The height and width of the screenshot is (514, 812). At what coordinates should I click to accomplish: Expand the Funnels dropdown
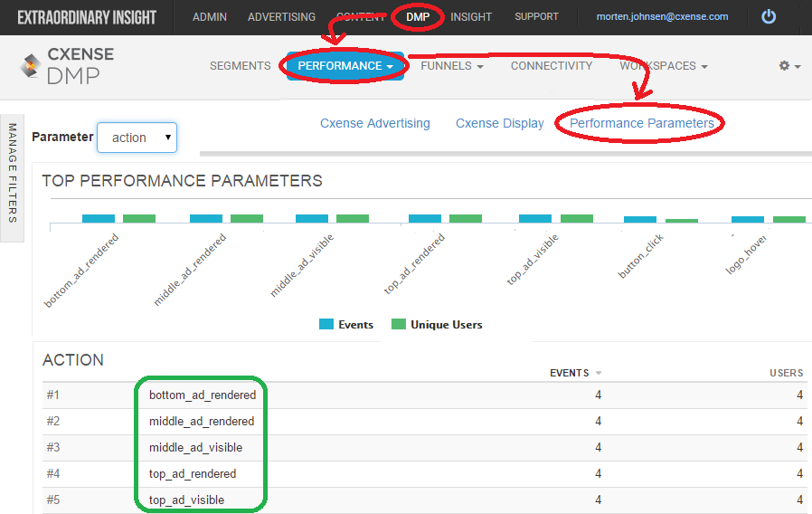(452, 66)
